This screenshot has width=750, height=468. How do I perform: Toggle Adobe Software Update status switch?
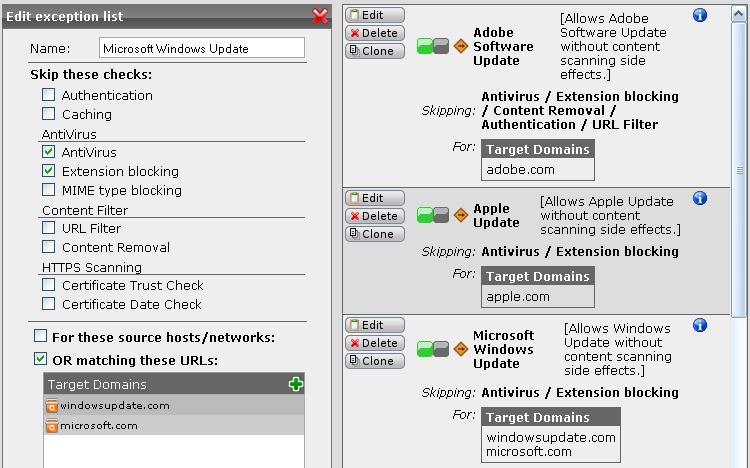coord(433,46)
